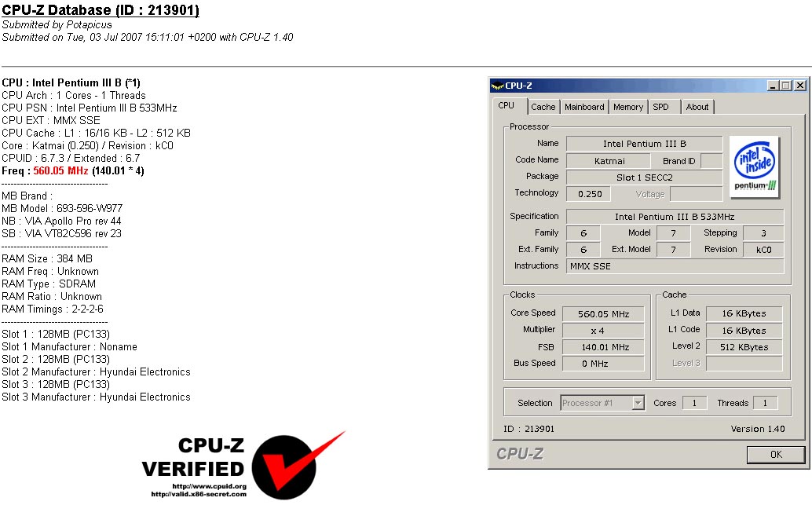Expand the Processor #1 selection dropdown
This screenshot has width=812, height=505.
click(638, 403)
